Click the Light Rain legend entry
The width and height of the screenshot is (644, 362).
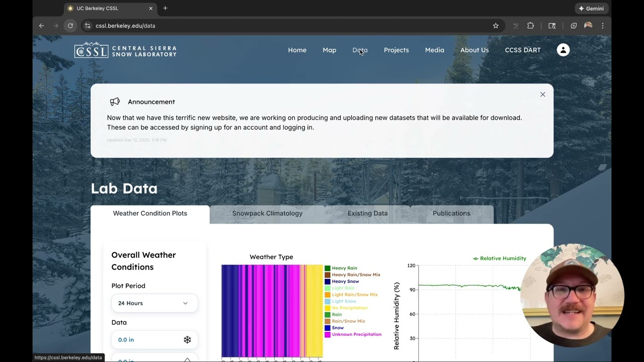click(340, 288)
